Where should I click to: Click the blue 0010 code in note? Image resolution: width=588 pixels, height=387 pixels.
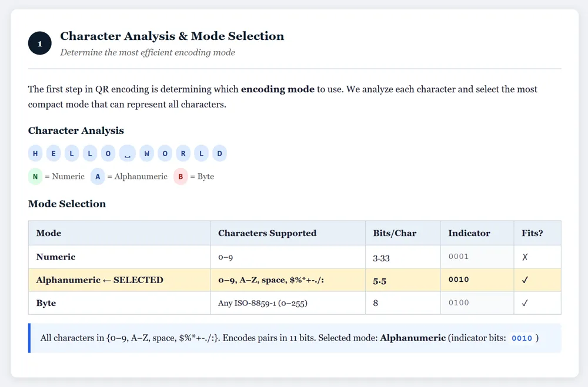click(x=522, y=338)
